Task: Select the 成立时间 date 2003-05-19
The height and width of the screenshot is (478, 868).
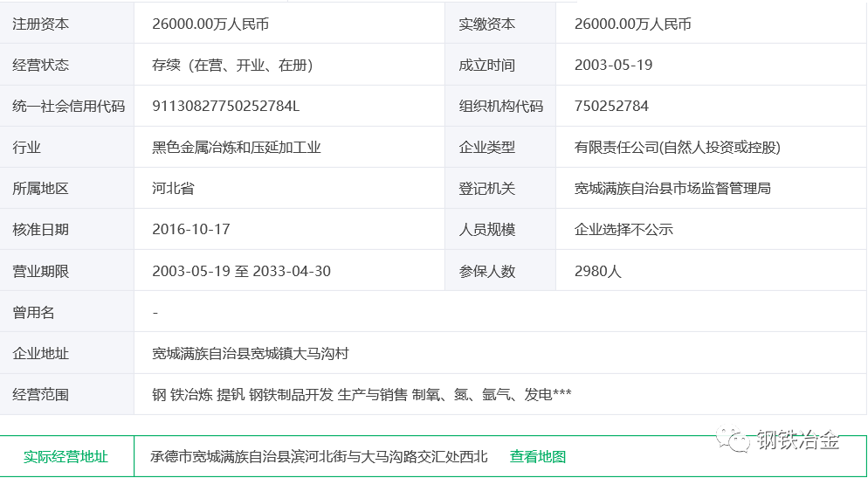Action: (613, 65)
